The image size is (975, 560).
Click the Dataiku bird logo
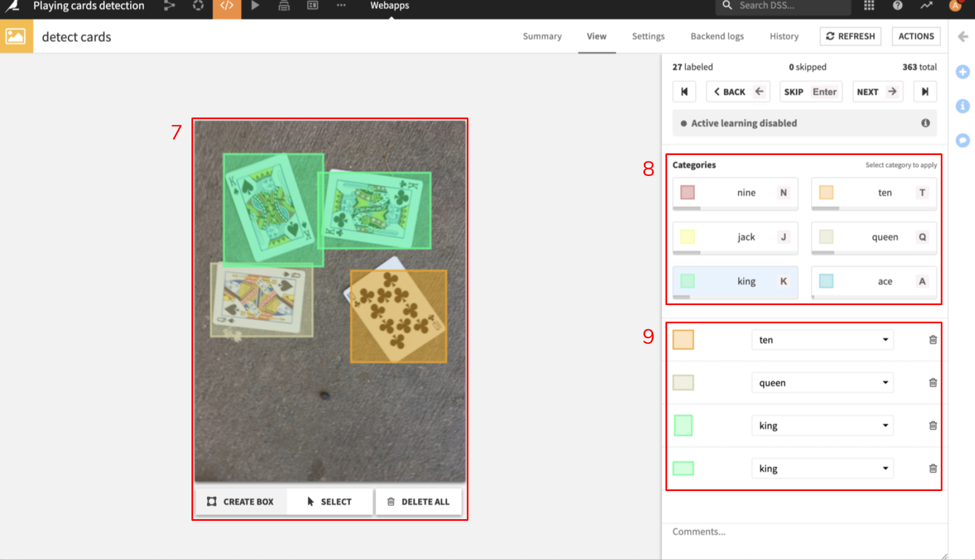coord(13,6)
